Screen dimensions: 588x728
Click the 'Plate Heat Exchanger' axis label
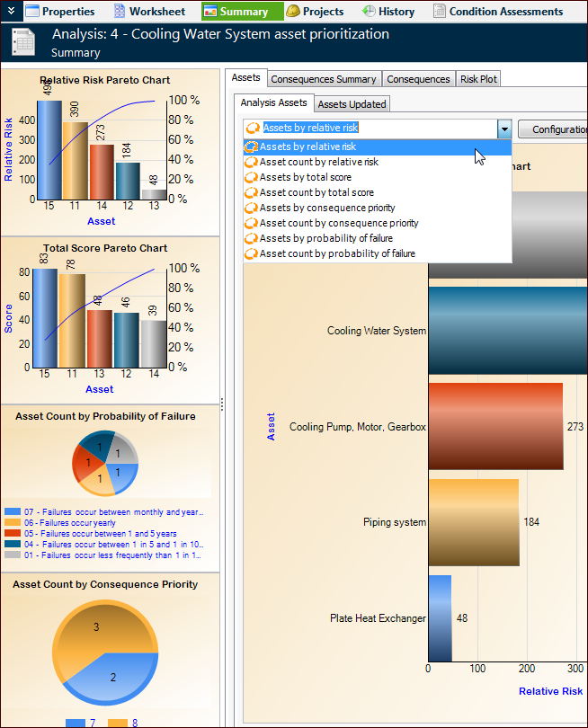tap(379, 618)
